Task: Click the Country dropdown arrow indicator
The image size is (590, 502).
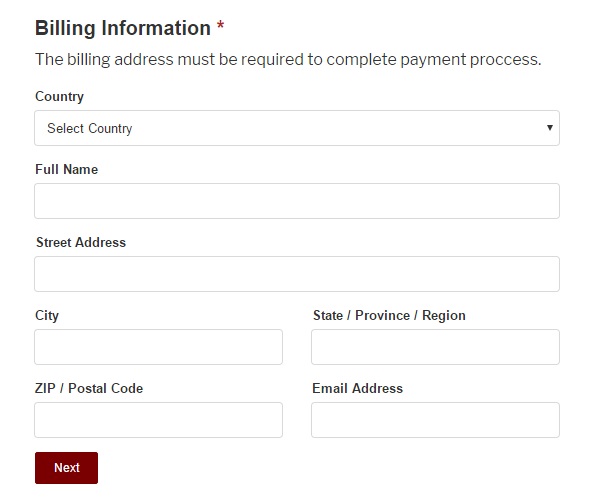Action: (550, 128)
